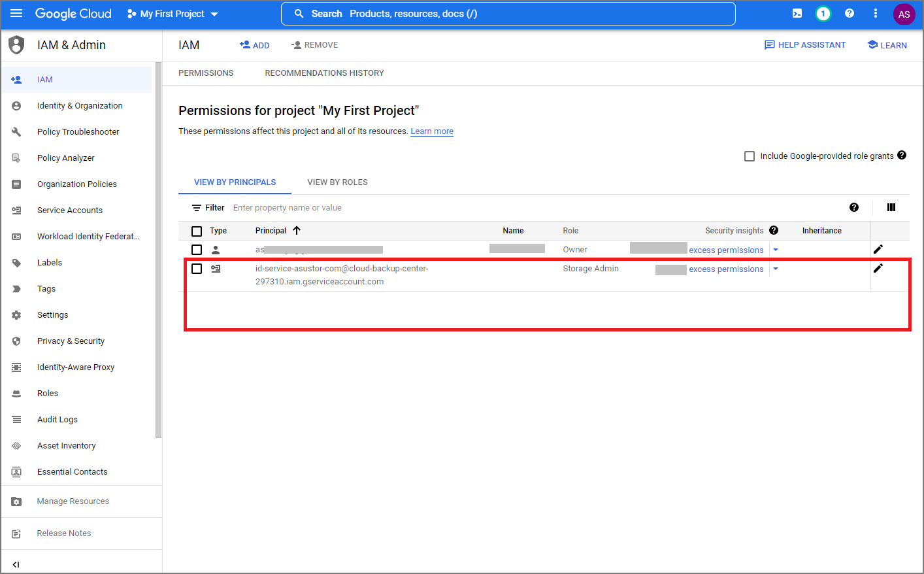This screenshot has width=924, height=574.
Task: Expand Owner row excess permissions dropdown arrow
Action: coord(776,250)
